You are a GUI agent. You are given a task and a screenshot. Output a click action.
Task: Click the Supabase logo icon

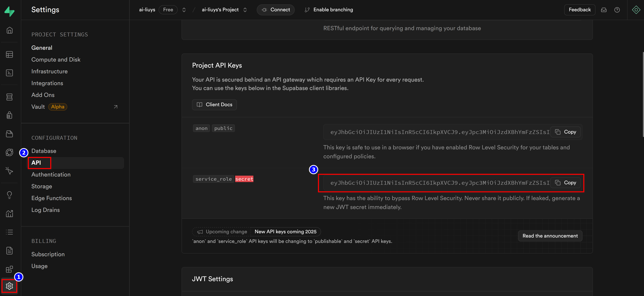tap(9, 11)
